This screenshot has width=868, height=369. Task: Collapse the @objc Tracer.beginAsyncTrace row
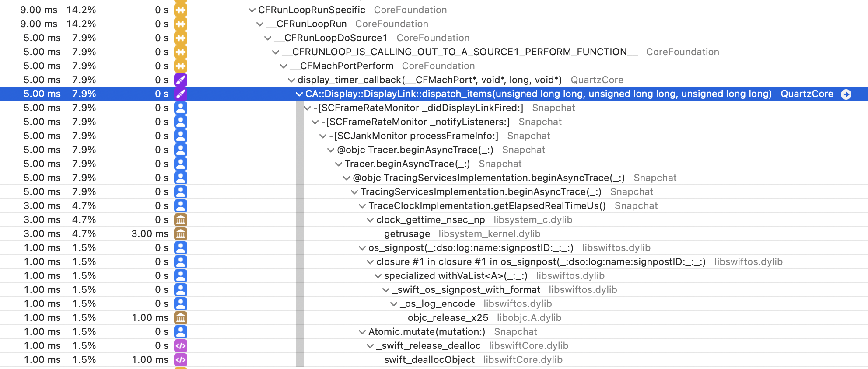(331, 150)
